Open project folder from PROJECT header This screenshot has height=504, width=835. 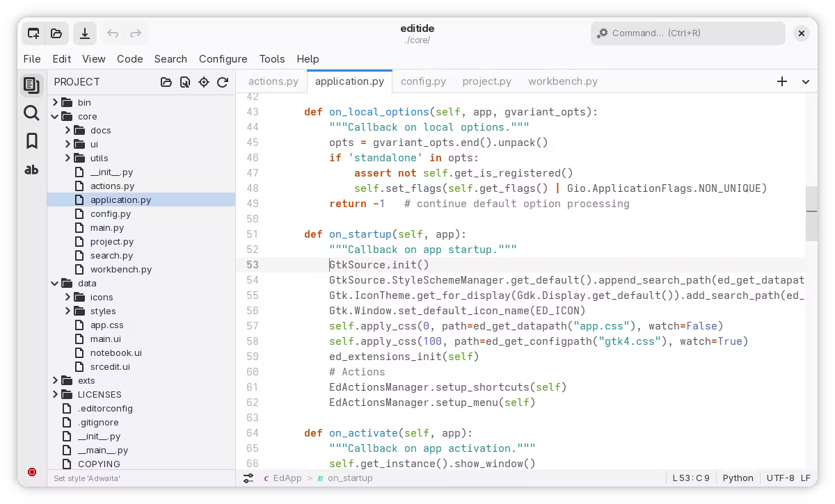click(166, 82)
